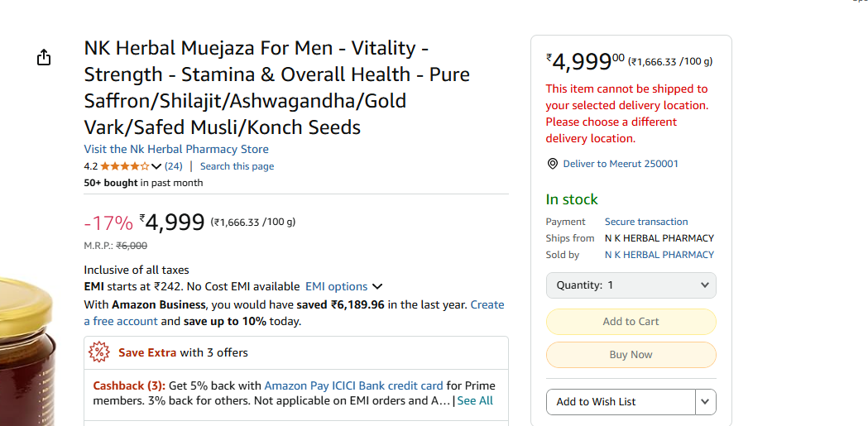The width and height of the screenshot is (868, 426).
Task: See All cashback offers
Action: 475,401
